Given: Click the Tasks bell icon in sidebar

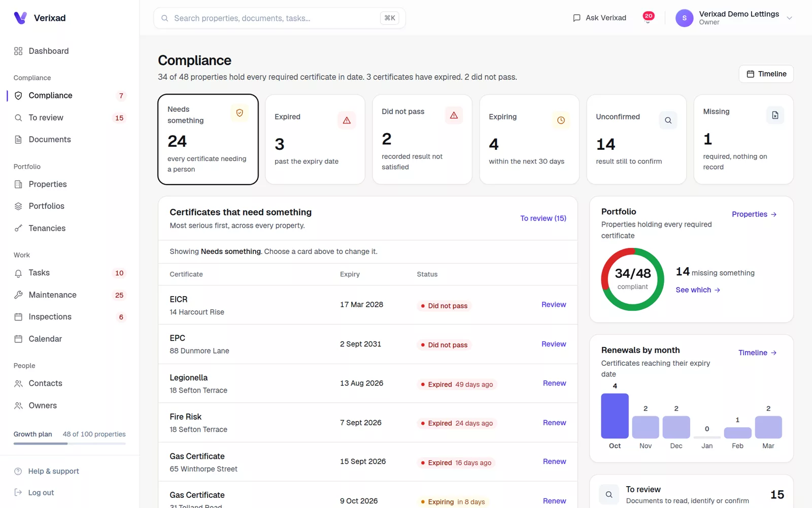Looking at the screenshot, I should 18,273.
